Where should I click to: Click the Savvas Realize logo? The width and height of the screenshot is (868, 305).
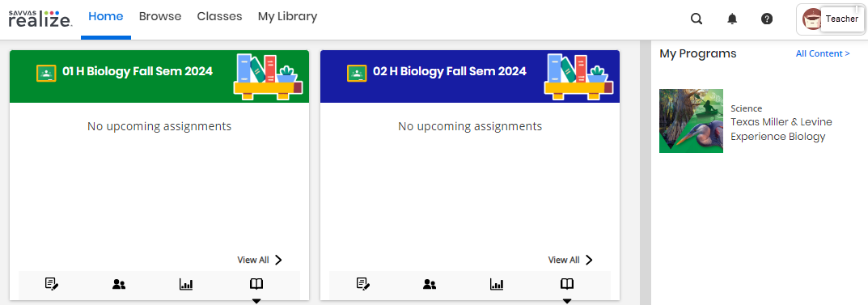(40, 19)
